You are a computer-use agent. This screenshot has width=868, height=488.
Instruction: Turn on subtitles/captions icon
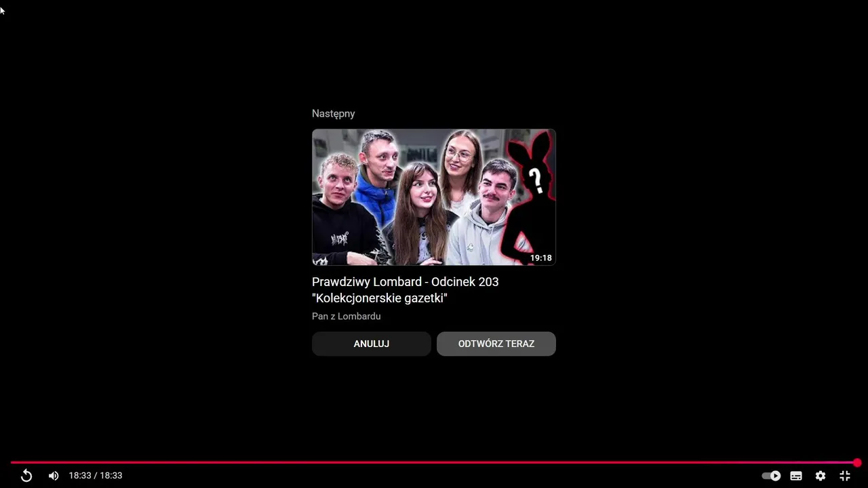pos(796,476)
